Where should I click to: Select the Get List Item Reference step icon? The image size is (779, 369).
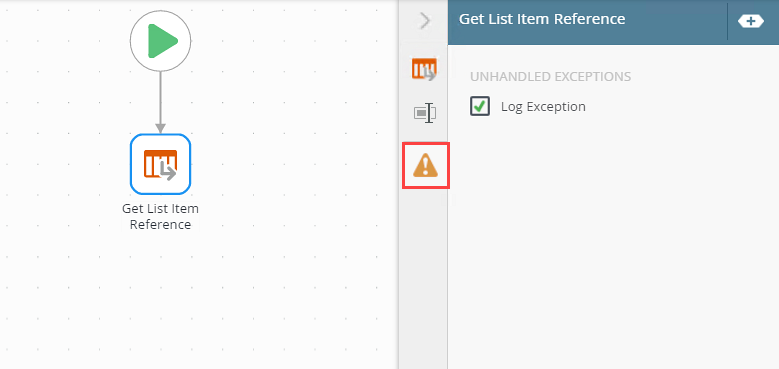tap(160, 164)
